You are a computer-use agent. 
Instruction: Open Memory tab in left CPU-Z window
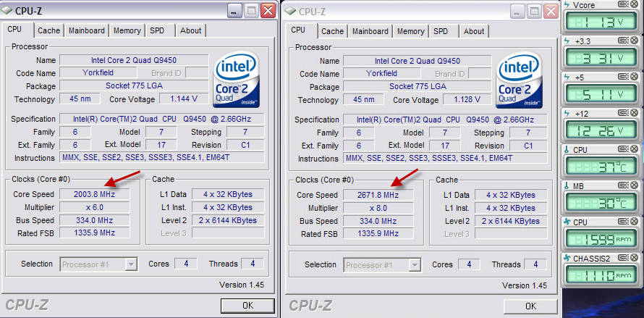[x=127, y=30]
